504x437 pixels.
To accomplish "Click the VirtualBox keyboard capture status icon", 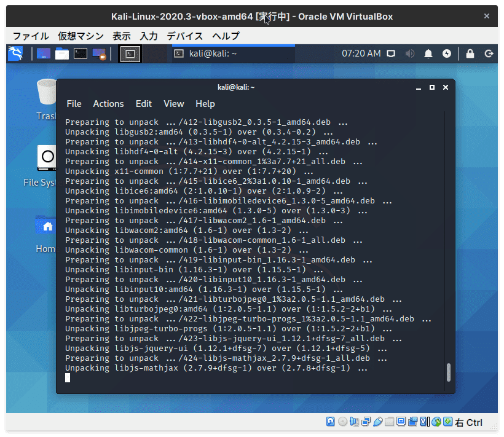I will pos(447,422).
